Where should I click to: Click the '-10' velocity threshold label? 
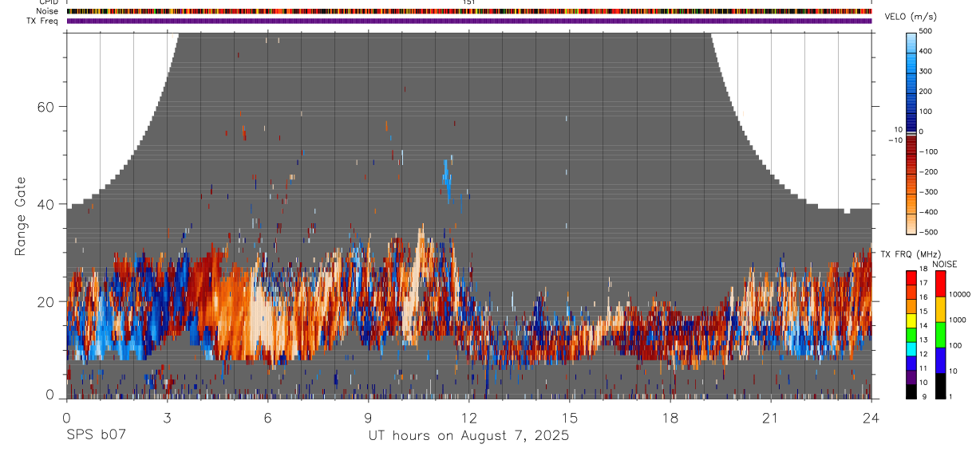click(x=895, y=140)
